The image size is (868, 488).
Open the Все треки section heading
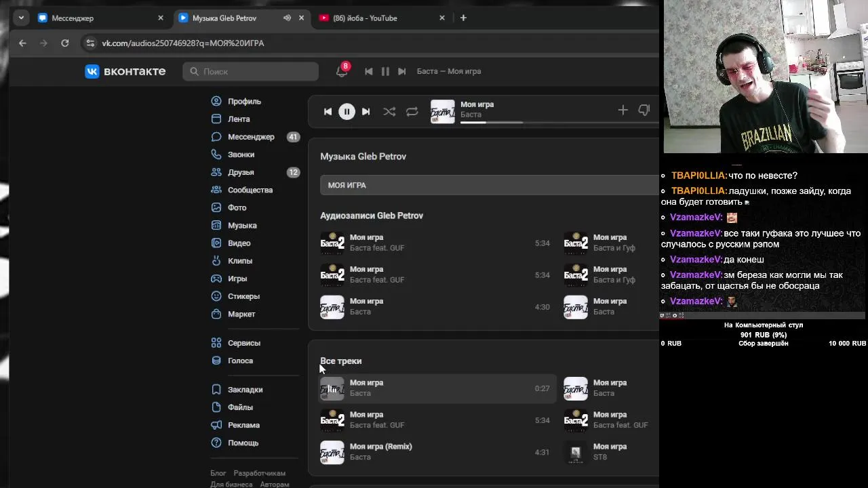(341, 361)
